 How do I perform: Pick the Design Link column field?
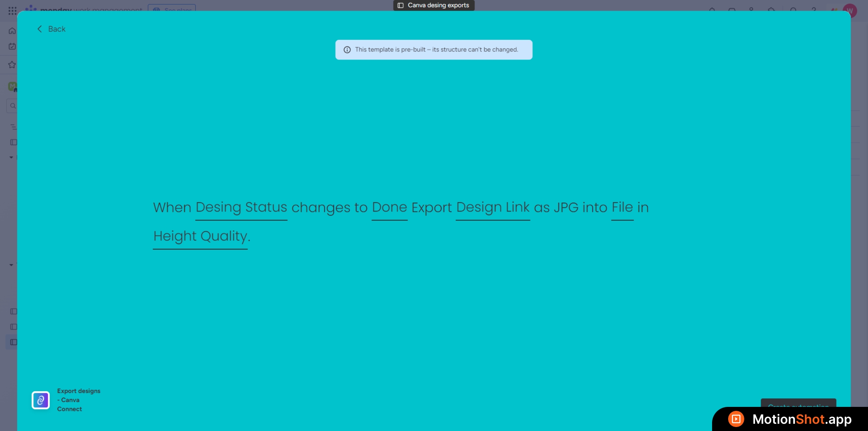click(x=493, y=207)
